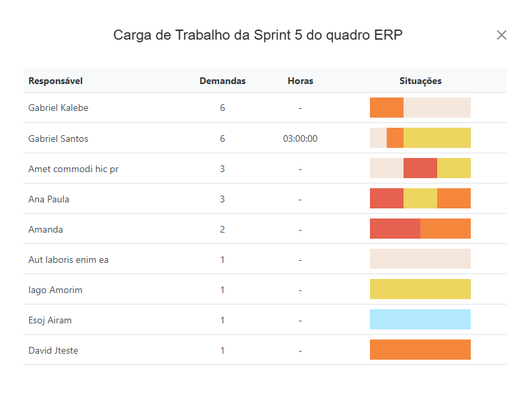The image size is (532, 400).
Task: Click the Situações column header
Action: point(420,81)
